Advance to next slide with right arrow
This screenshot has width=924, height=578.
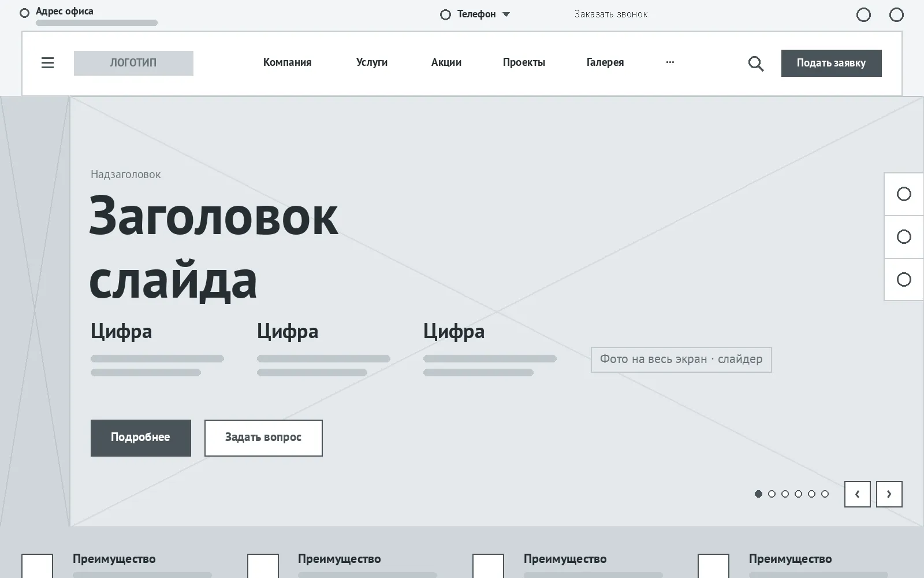tap(889, 494)
